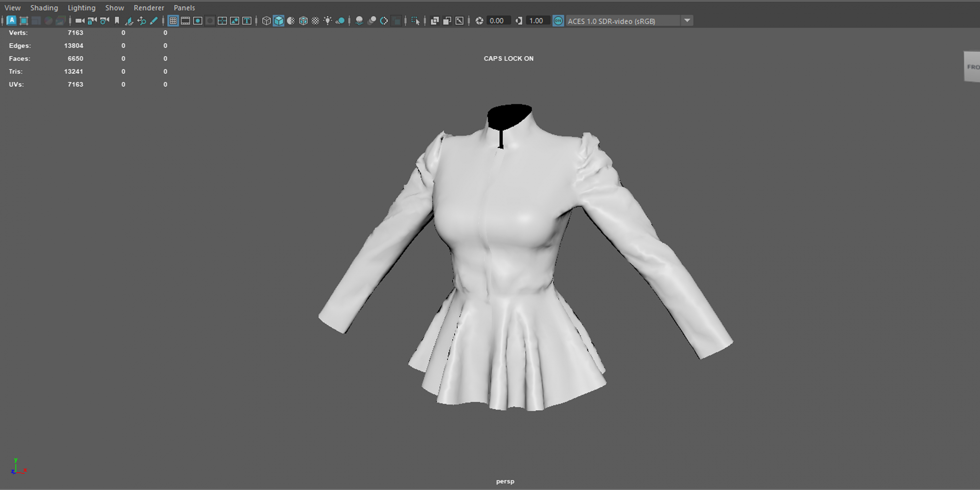Click the Use All Lights bulb icon

pyautogui.click(x=327, y=20)
